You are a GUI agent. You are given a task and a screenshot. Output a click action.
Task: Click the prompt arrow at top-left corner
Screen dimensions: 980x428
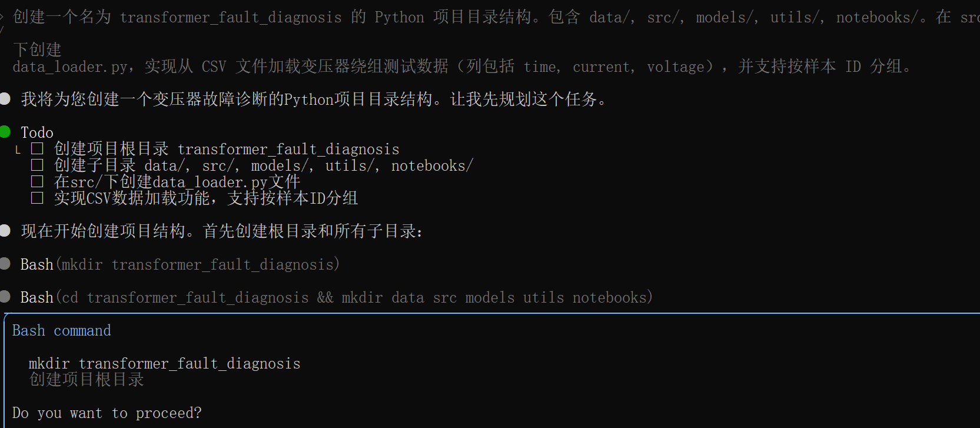click(2, 17)
